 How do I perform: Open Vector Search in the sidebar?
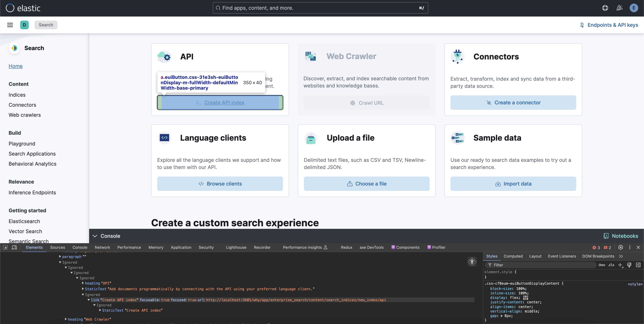25,231
